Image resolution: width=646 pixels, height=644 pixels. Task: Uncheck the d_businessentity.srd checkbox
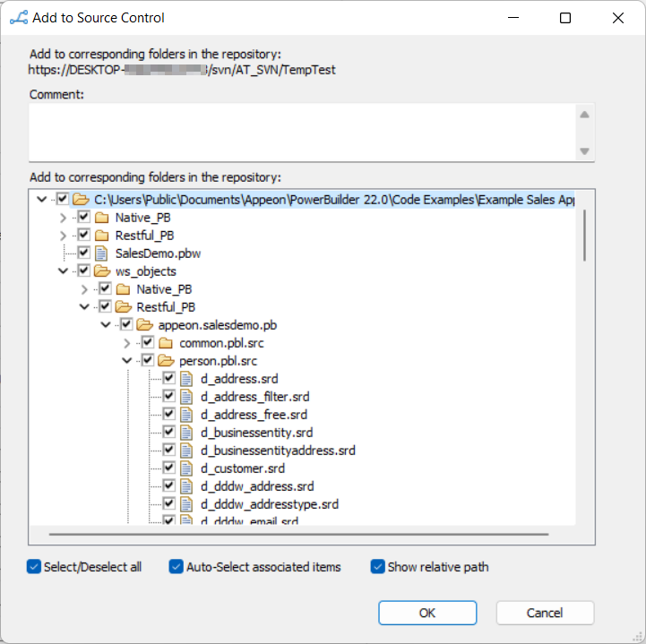click(x=169, y=433)
